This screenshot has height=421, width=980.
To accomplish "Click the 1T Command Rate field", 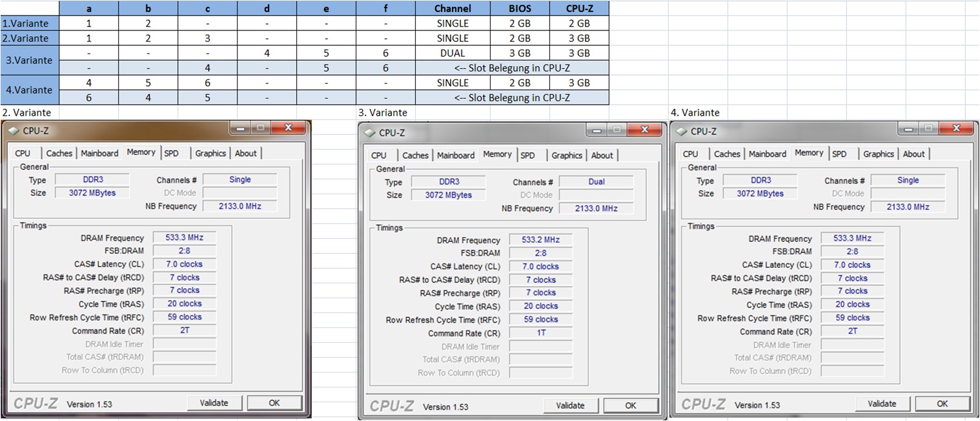I will pos(541,333).
